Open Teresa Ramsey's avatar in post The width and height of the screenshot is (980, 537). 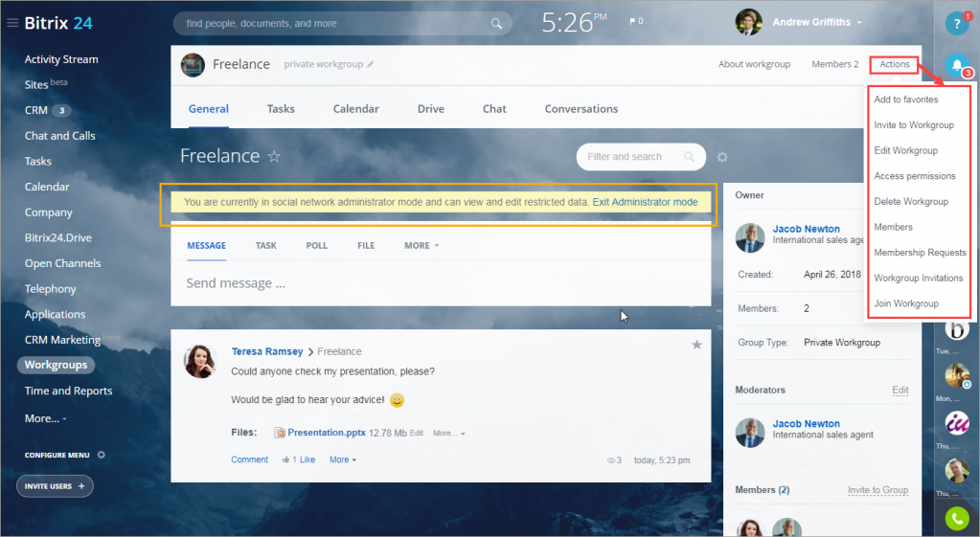point(200,361)
